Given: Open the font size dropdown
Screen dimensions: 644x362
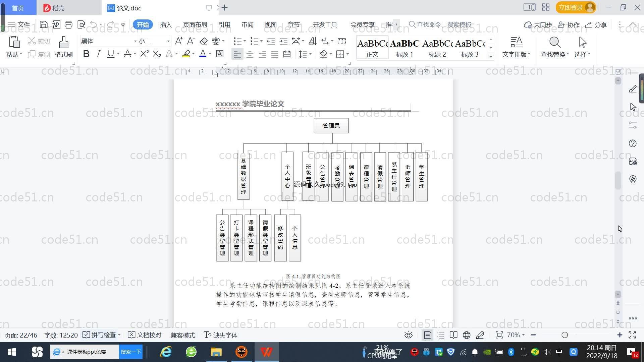Looking at the screenshot, I should pos(168,41).
